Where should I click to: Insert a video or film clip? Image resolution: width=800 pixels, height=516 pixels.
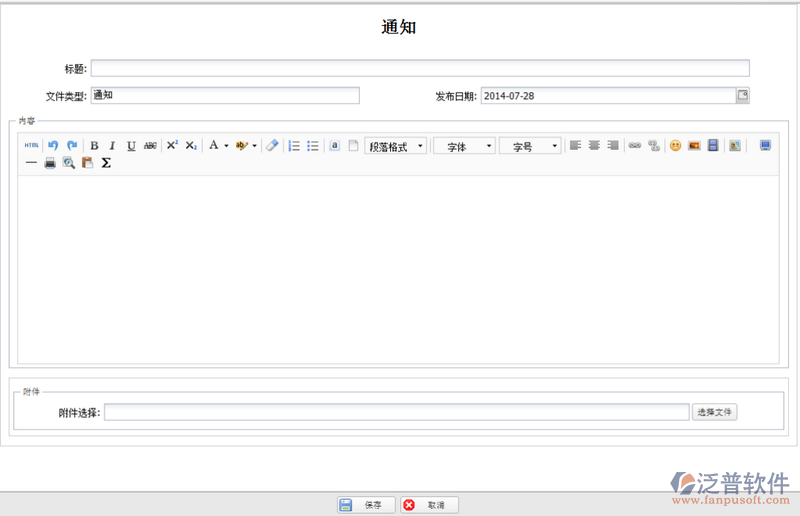713,145
